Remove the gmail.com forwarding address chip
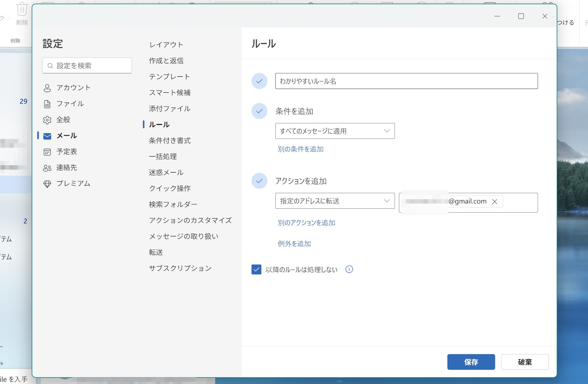Image resolution: width=588 pixels, height=384 pixels. coord(495,201)
